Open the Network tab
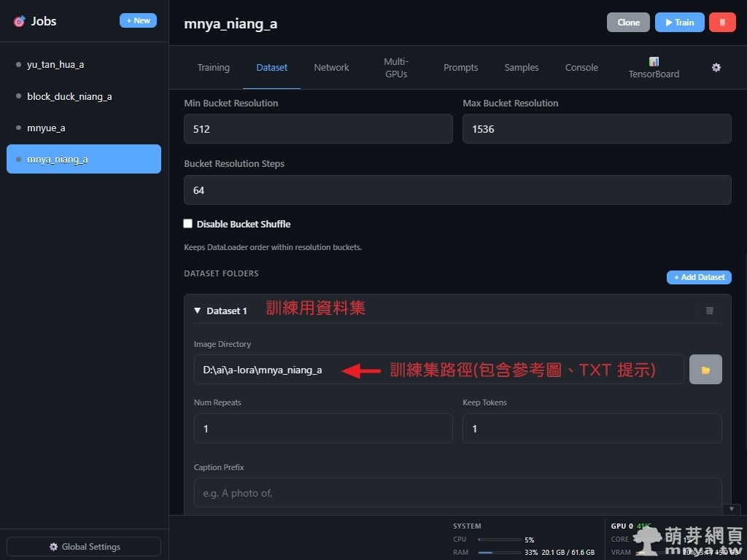The image size is (747, 560). (331, 68)
